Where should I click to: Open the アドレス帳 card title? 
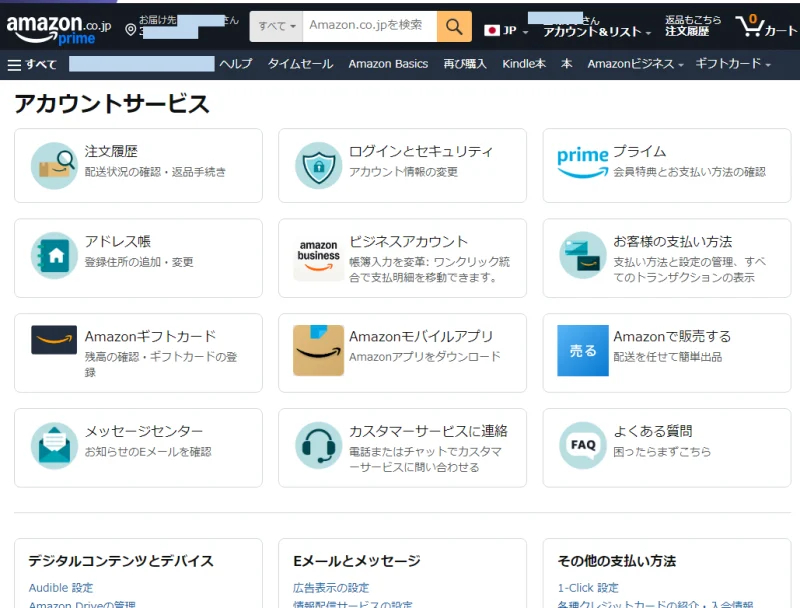(118, 241)
